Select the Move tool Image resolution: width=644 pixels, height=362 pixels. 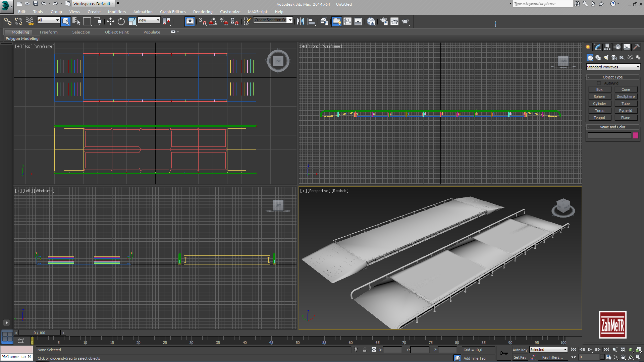pyautogui.click(x=111, y=21)
